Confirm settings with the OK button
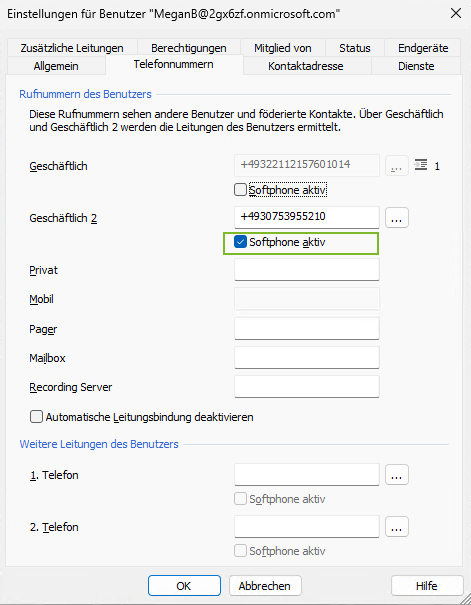471x605 pixels. tap(184, 586)
